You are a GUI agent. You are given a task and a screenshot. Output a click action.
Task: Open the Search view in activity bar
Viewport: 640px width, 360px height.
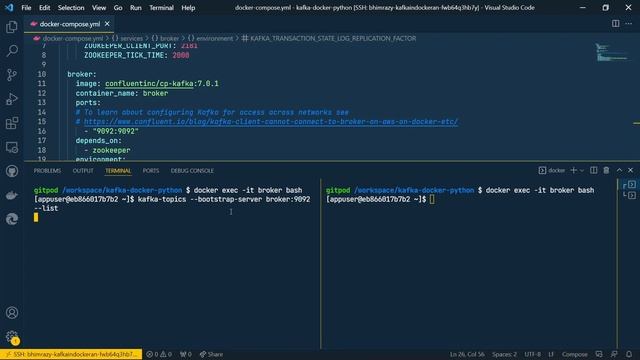coord(12,51)
